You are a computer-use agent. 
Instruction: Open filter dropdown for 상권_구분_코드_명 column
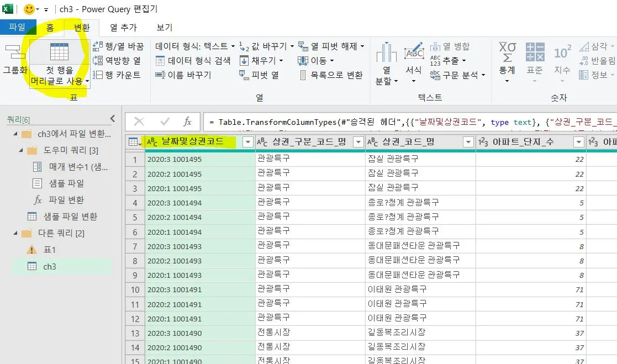coord(358,142)
